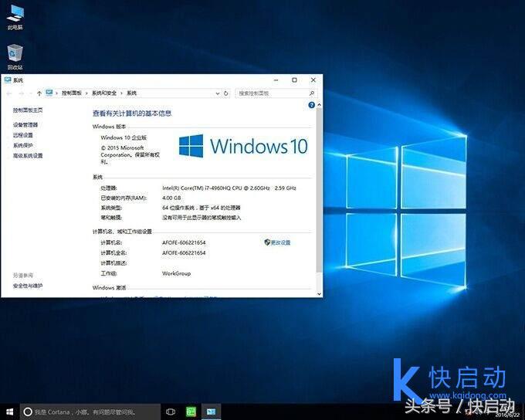Click the System window title icon
The width and height of the screenshot is (525, 420).
(8, 80)
